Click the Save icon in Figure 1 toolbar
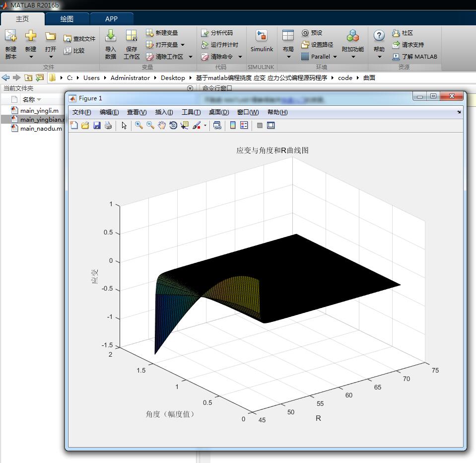Viewport: 476px width, 463px height. (x=97, y=125)
